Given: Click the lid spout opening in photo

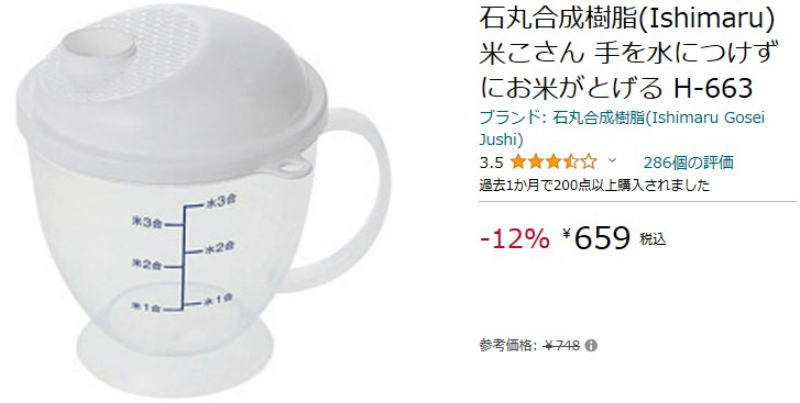Looking at the screenshot, I should pos(99,48).
